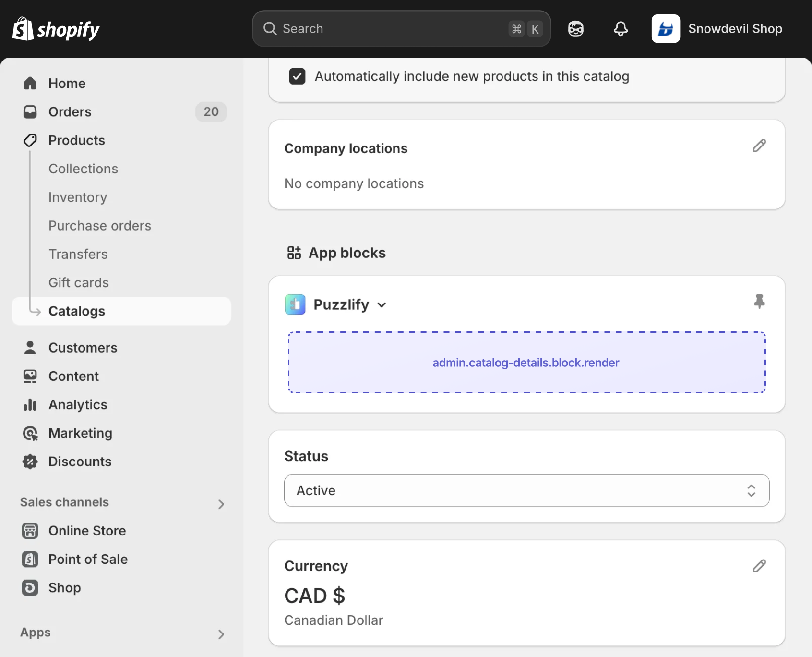Screen dimensions: 812x657
Task: Click the Snowdevil Shop avatar
Action: [666, 29]
